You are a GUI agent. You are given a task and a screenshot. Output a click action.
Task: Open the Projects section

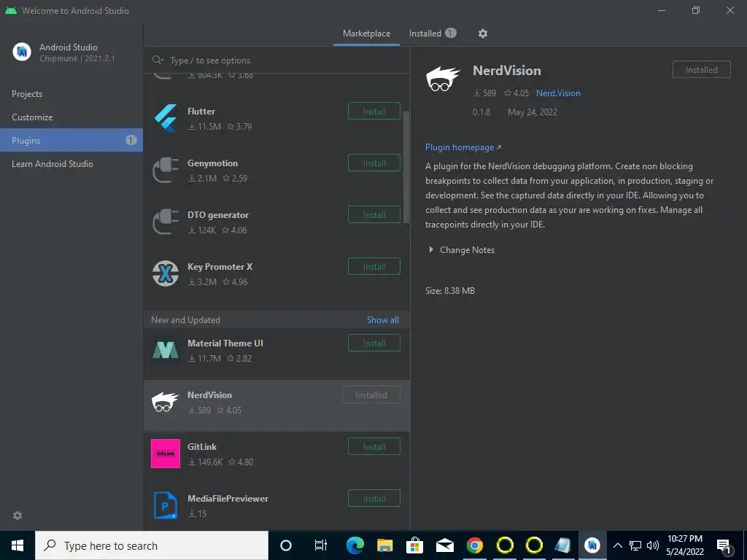tap(71, 94)
